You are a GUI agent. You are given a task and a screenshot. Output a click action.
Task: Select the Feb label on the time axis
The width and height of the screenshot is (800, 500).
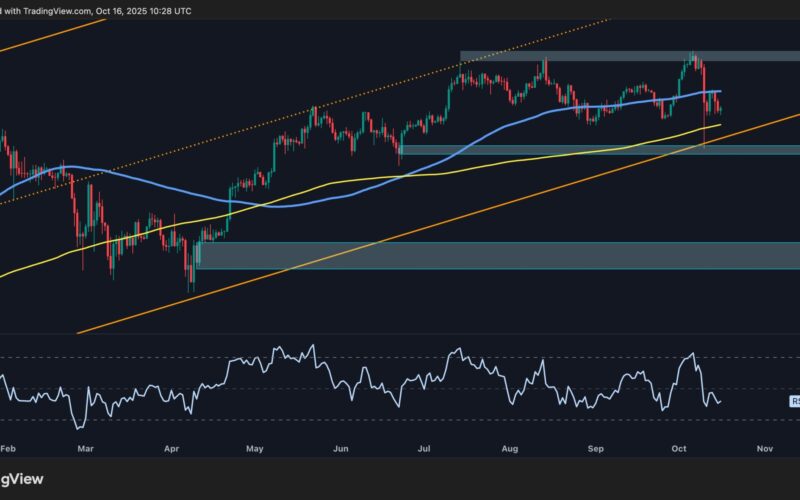(8, 450)
